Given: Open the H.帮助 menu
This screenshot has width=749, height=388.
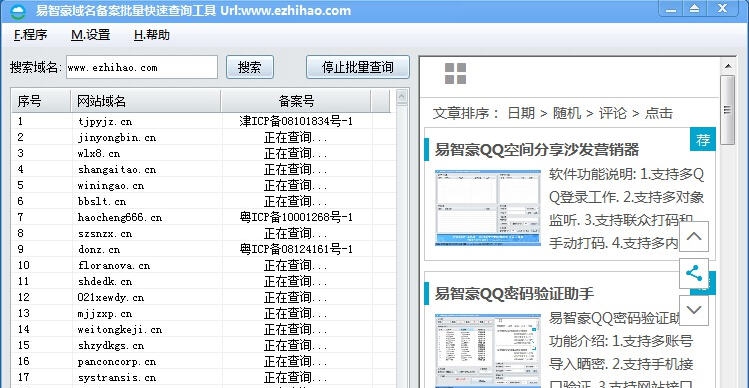Looking at the screenshot, I should pos(152,35).
